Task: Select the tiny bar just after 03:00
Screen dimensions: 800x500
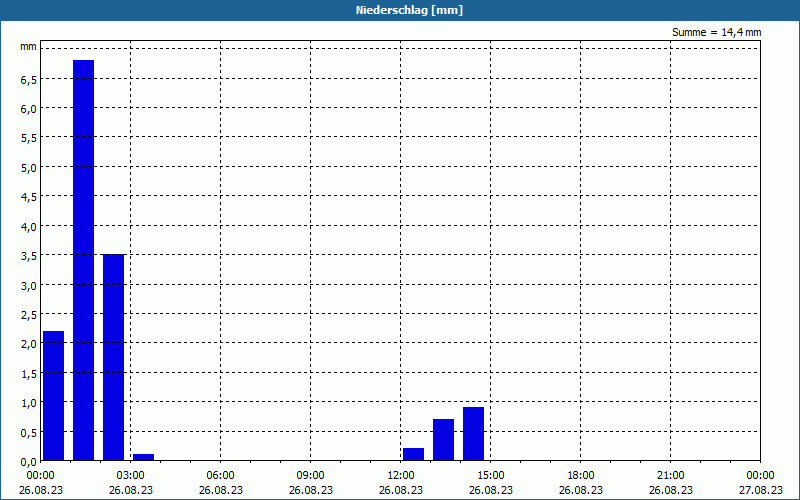Action: coord(143,458)
